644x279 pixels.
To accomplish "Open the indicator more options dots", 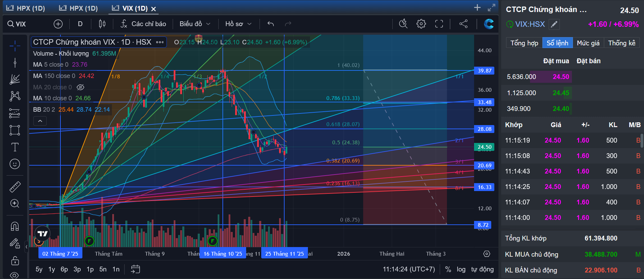I will 160,42.
